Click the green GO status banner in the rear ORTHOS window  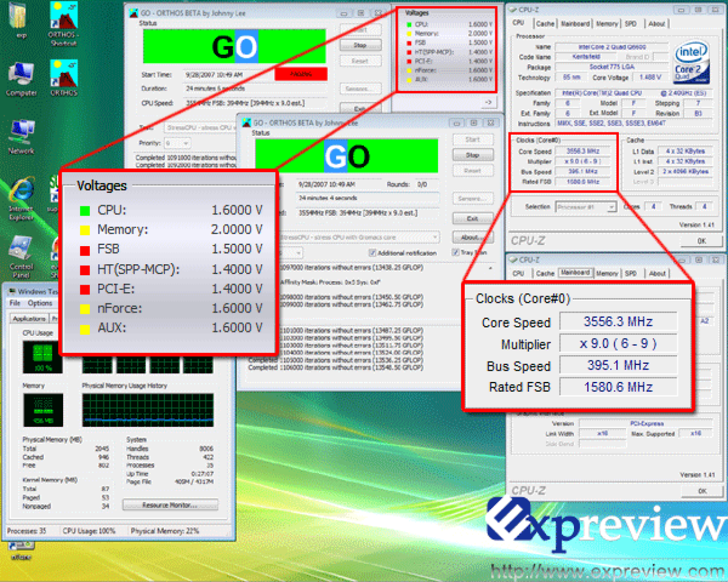pos(234,47)
